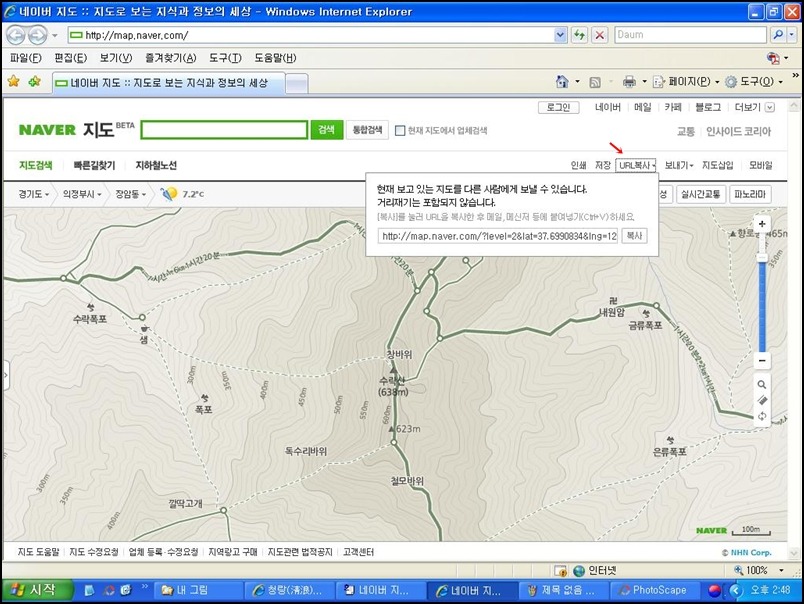
Task: Click the Add to Favorites icon
Action: coord(34,81)
